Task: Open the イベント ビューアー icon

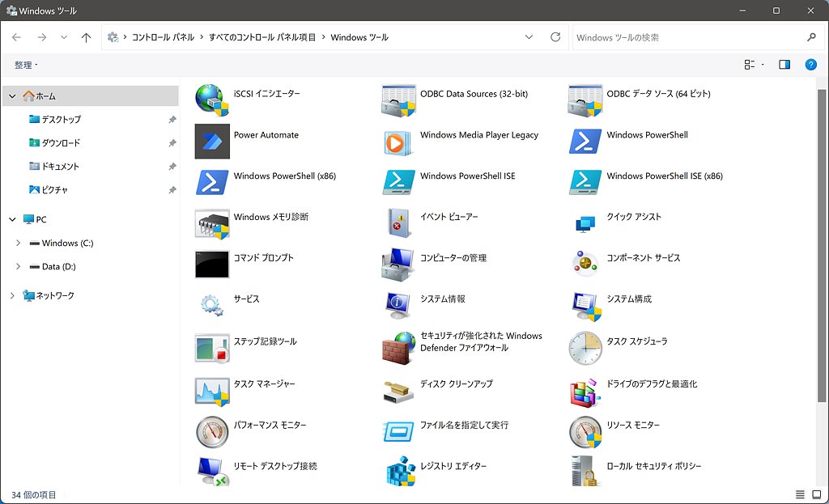Action: (398, 223)
